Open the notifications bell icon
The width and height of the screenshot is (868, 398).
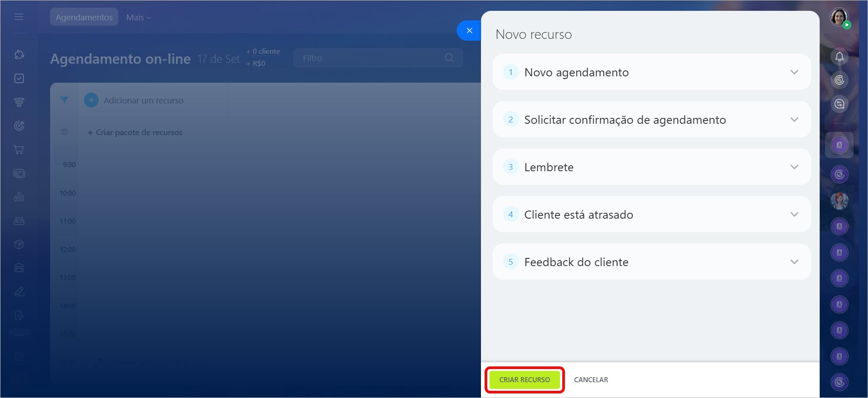click(x=839, y=57)
